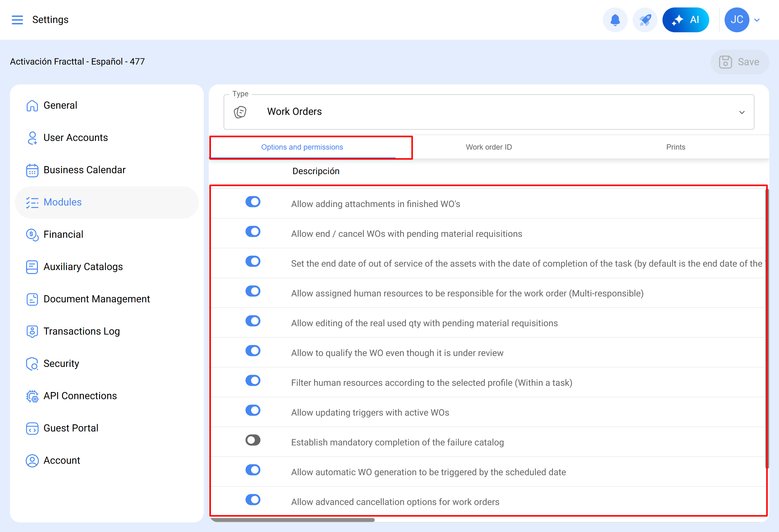The height and width of the screenshot is (532, 779).
Task: Open the hamburger navigation menu
Action: click(x=17, y=20)
